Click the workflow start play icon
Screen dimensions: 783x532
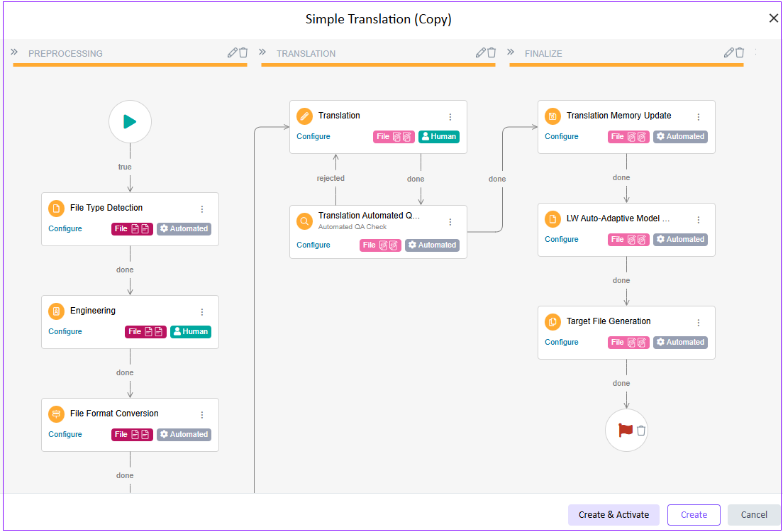coord(130,121)
